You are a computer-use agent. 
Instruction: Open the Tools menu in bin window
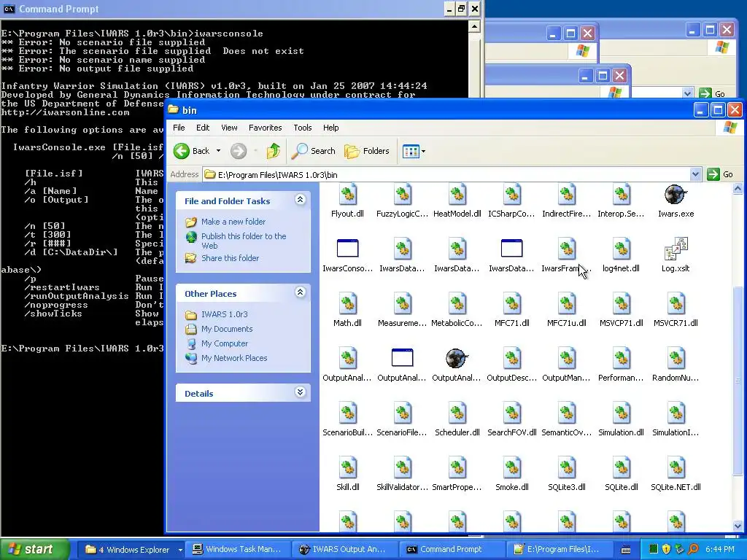pyautogui.click(x=303, y=128)
